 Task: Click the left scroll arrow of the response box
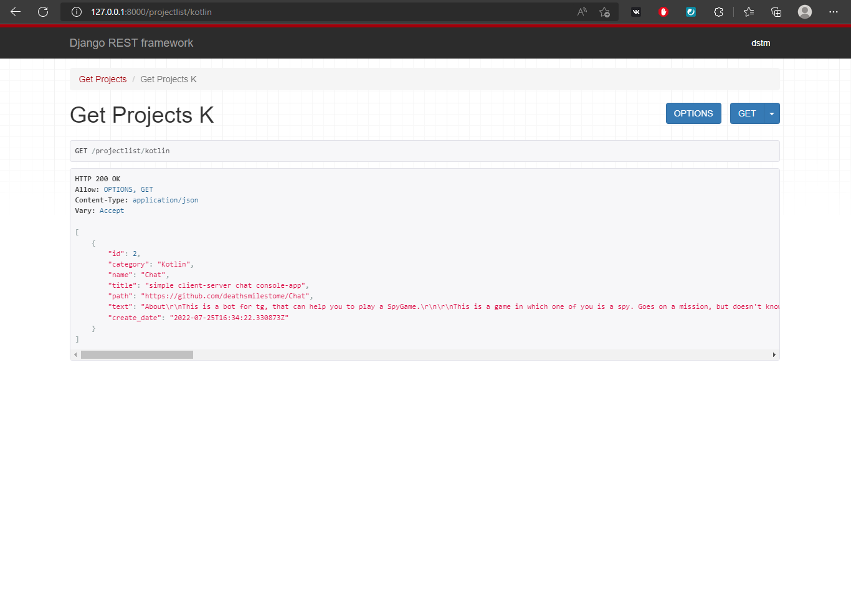pos(75,354)
